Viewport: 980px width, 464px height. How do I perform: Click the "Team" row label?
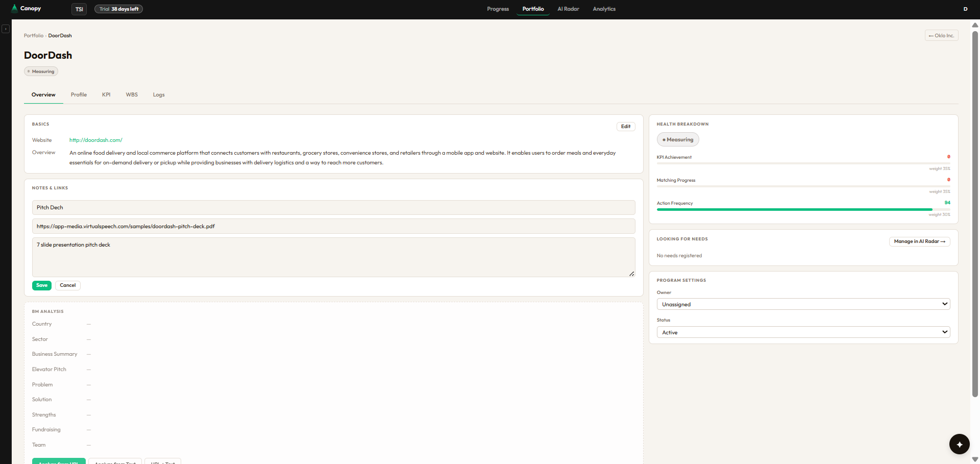click(x=39, y=445)
